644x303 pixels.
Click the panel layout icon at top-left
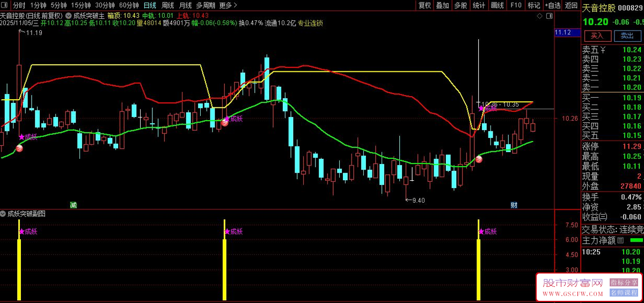(x=5, y=5)
